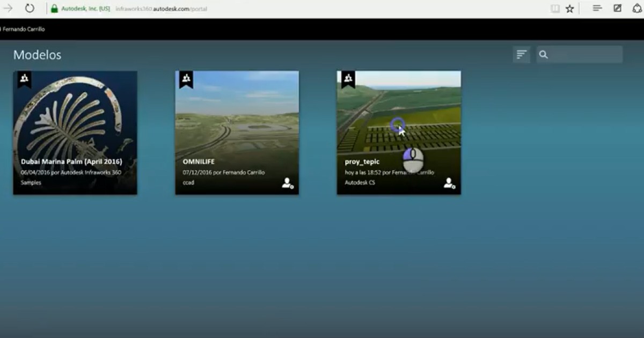This screenshot has width=644, height=338.
Task: Click the sort/filter icon next to search
Action: (x=521, y=54)
